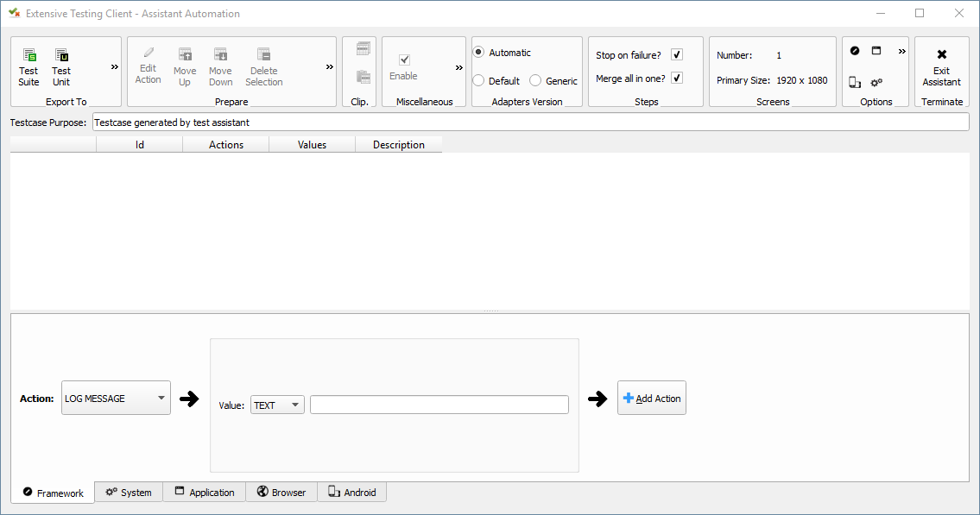
Task: Click the screens Number value 1
Action: (779, 55)
